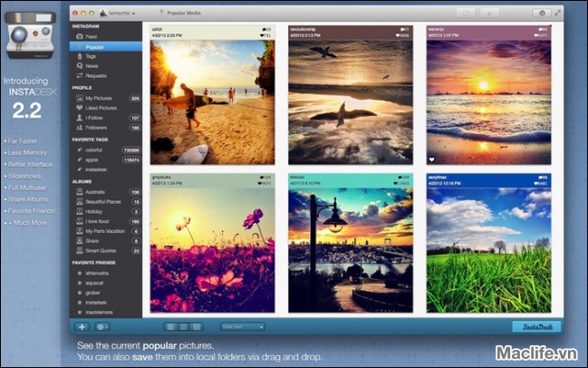Viewport: 588px width, 368px height.
Task: Expand the Date Sort dropdown
Action: coord(243,326)
